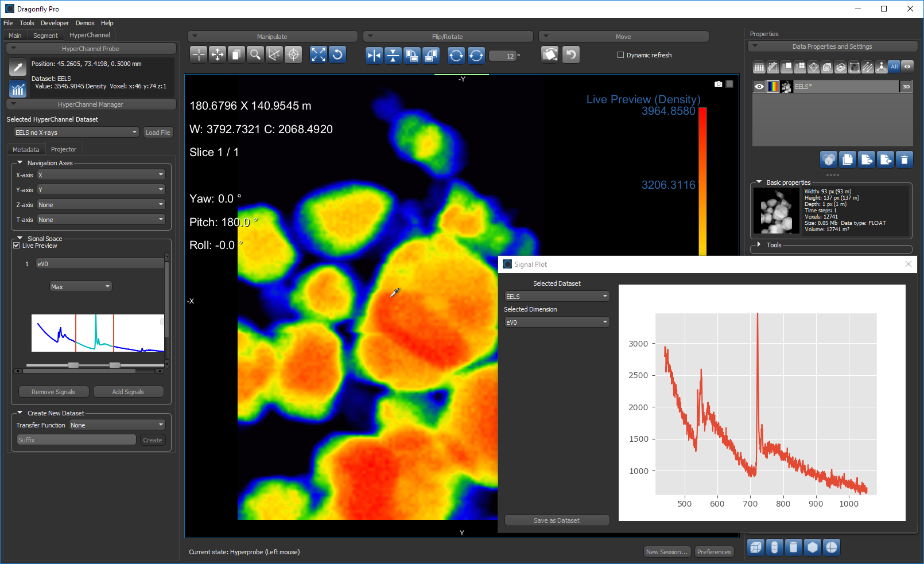The height and width of the screenshot is (564, 924).
Task: Enable Dynamic refresh
Action: (x=620, y=55)
